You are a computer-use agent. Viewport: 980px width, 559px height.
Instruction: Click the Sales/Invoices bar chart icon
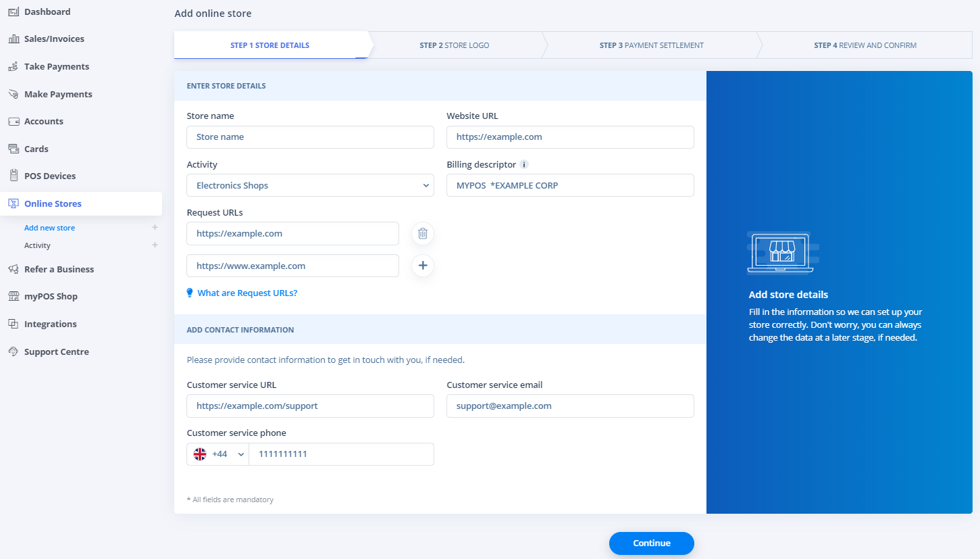(x=14, y=39)
